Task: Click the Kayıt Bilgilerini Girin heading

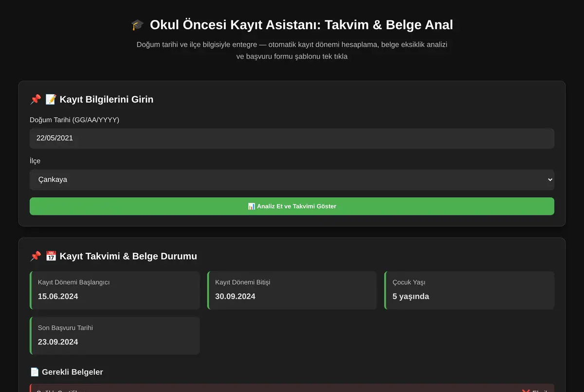Action: pyautogui.click(x=107, y=99)
